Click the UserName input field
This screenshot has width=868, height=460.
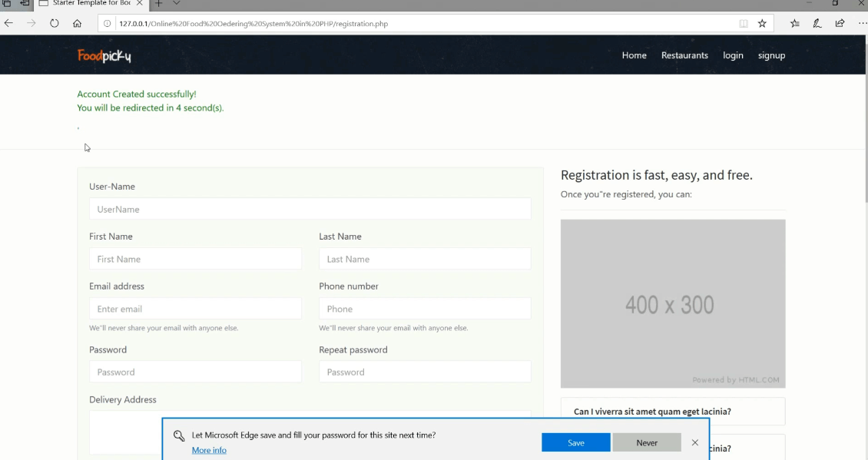tap(310, 209)
